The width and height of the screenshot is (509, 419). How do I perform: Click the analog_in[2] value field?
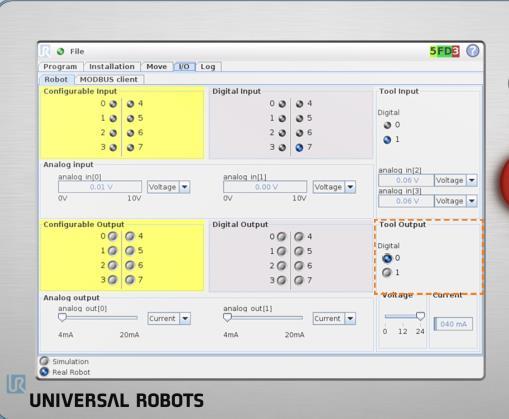(x=406, y=180)
